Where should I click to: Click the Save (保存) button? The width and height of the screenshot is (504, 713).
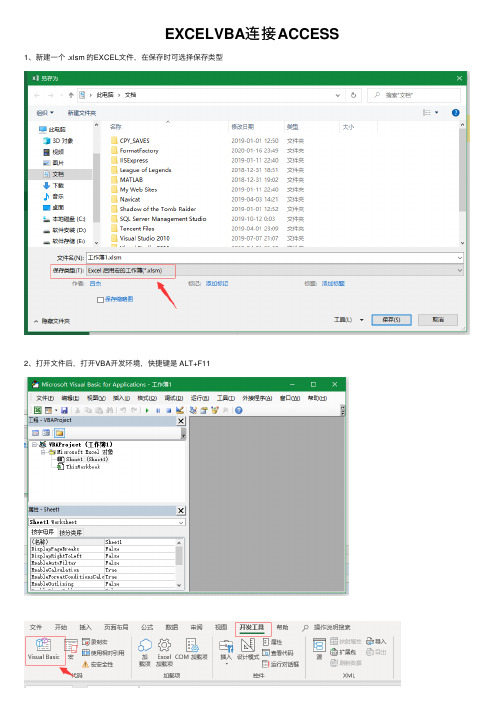click(391, 320)
